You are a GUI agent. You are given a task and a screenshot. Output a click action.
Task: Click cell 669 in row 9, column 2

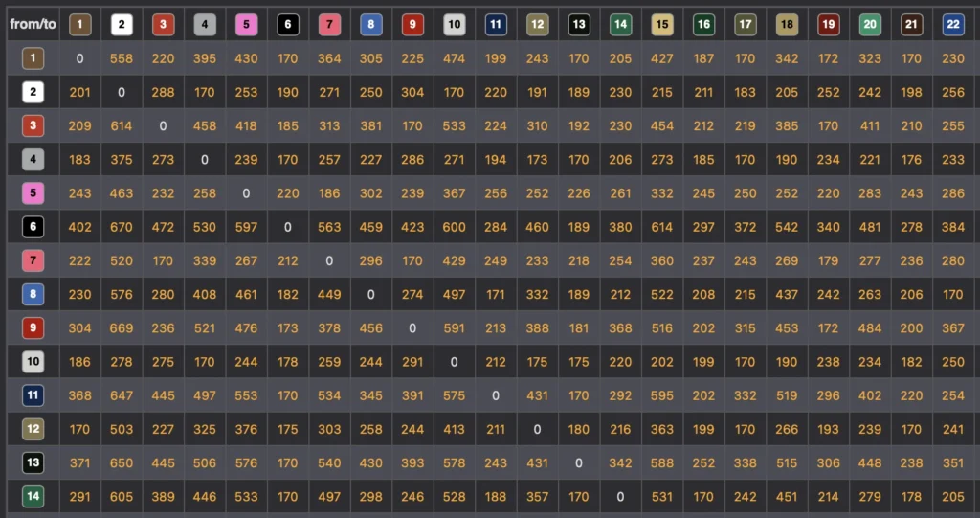[x=122, y=327]
